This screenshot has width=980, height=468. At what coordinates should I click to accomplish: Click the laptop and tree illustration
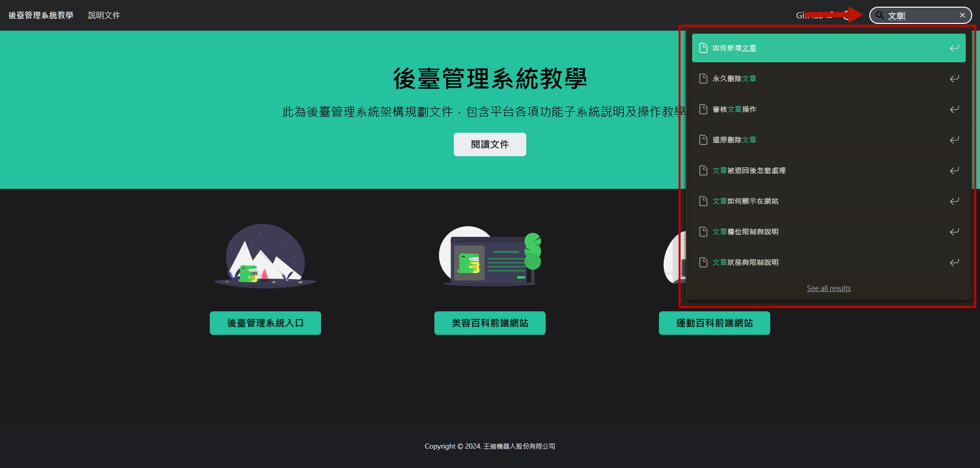tap(490, 256)
